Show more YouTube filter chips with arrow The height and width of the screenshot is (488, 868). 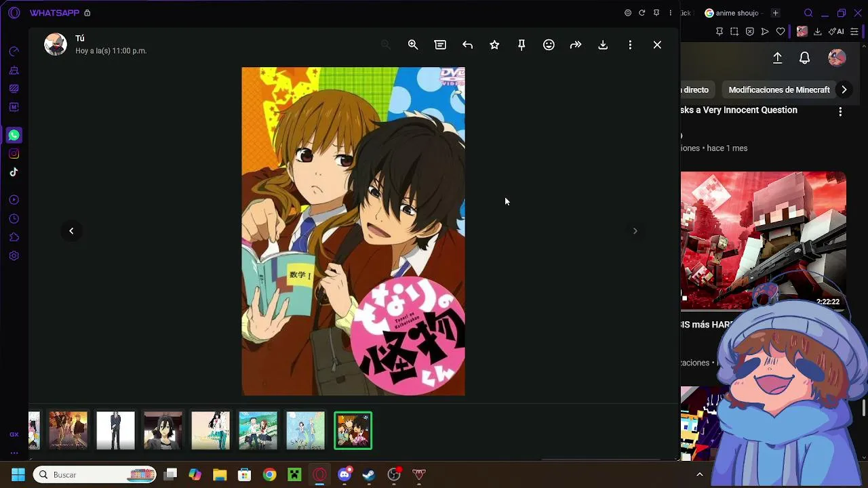coord(844,89)
